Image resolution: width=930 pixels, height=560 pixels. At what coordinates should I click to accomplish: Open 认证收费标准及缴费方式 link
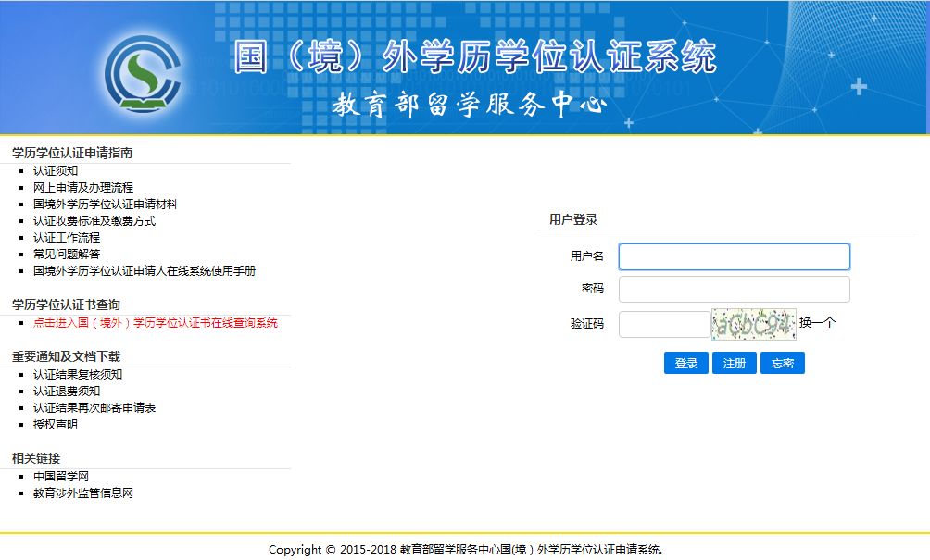coord(94,221)
